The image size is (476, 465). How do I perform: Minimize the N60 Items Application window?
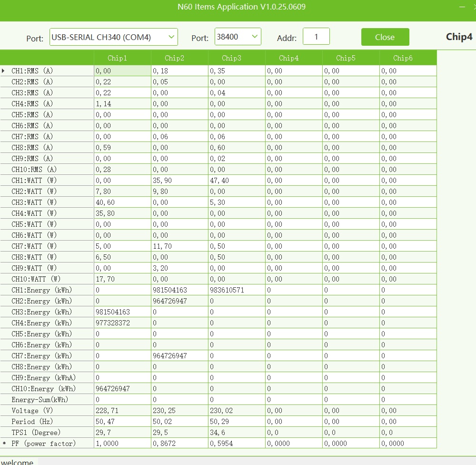click(462, 7)
